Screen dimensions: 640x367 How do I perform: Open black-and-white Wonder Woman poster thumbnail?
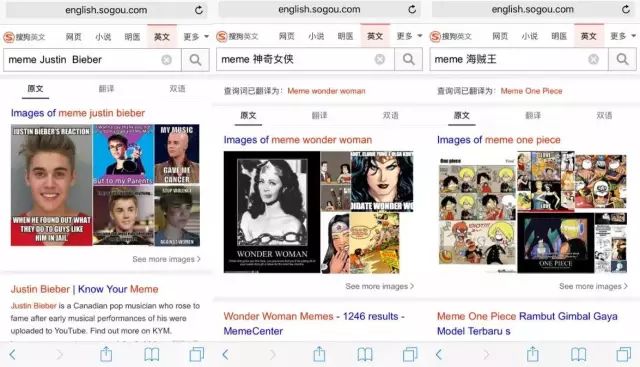tap(272, 212)
